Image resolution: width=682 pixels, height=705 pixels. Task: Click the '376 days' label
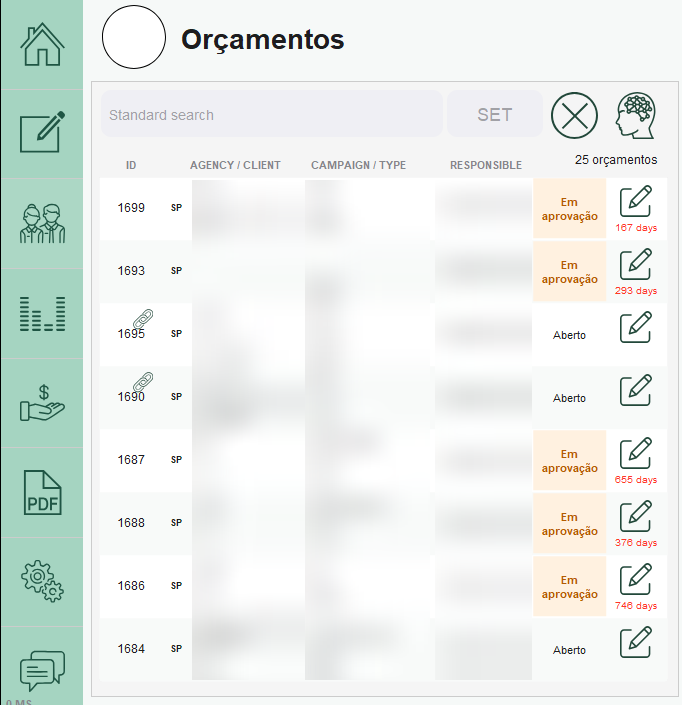coord(636,542)
